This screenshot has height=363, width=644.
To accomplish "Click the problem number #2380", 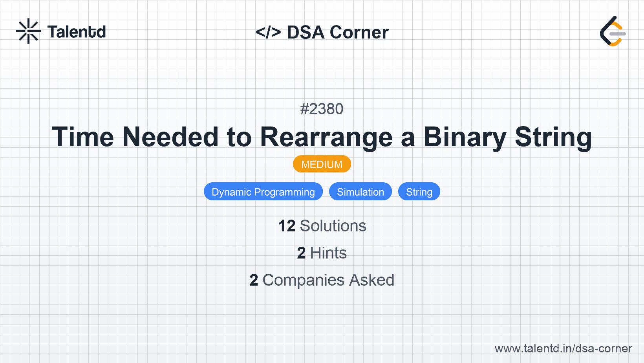I will tap(322, 109).
